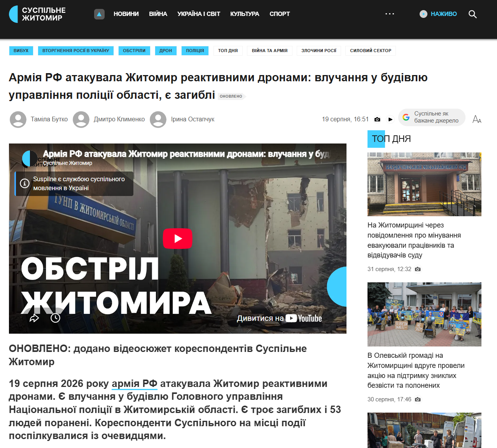Add video to Watch later clock icon
This screenshot has width=497, height=448.
(x=56, y=318)
